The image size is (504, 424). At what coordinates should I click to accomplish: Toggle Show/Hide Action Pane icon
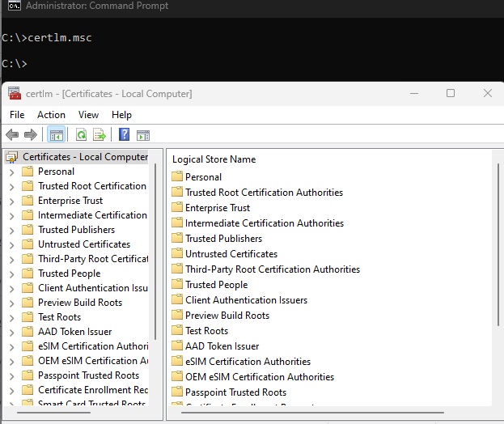tap(143, 135)
